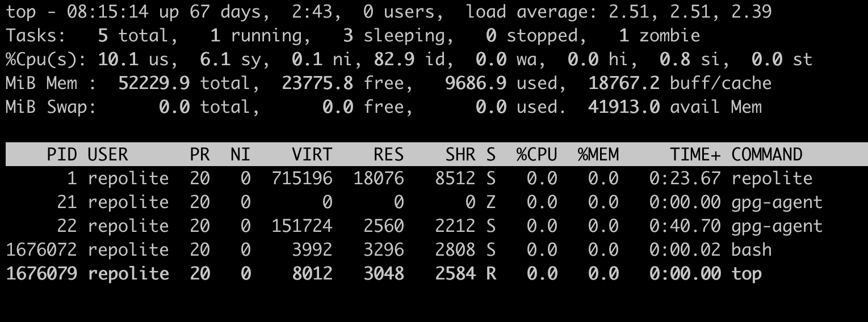Viewport: 868px width, 322px height.
Task: Click PID 1676079
Action: point(41,274)
